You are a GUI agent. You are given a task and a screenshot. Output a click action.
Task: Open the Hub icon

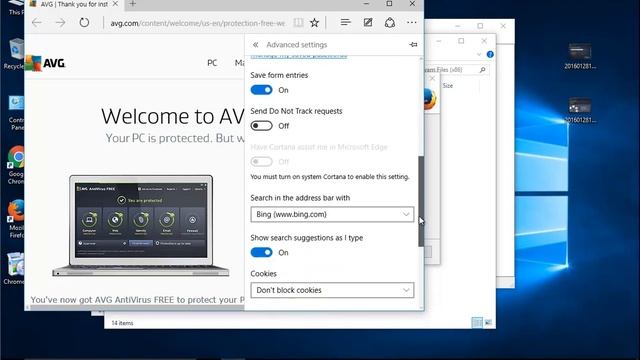[x=345, y=22]
